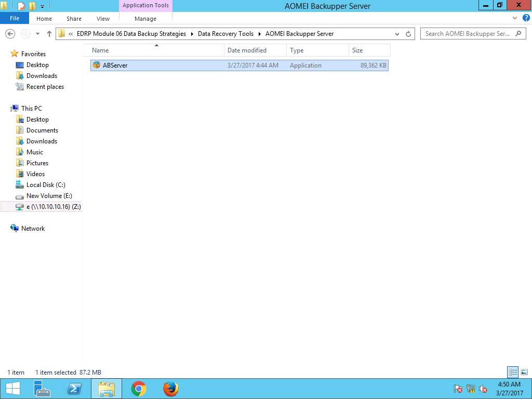Refresh the current folder

pyautogui.click(x=408, y=34)
